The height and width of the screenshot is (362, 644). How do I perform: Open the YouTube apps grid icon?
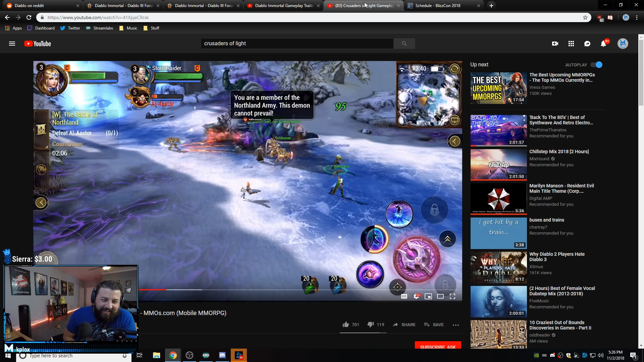click(571, 44)
